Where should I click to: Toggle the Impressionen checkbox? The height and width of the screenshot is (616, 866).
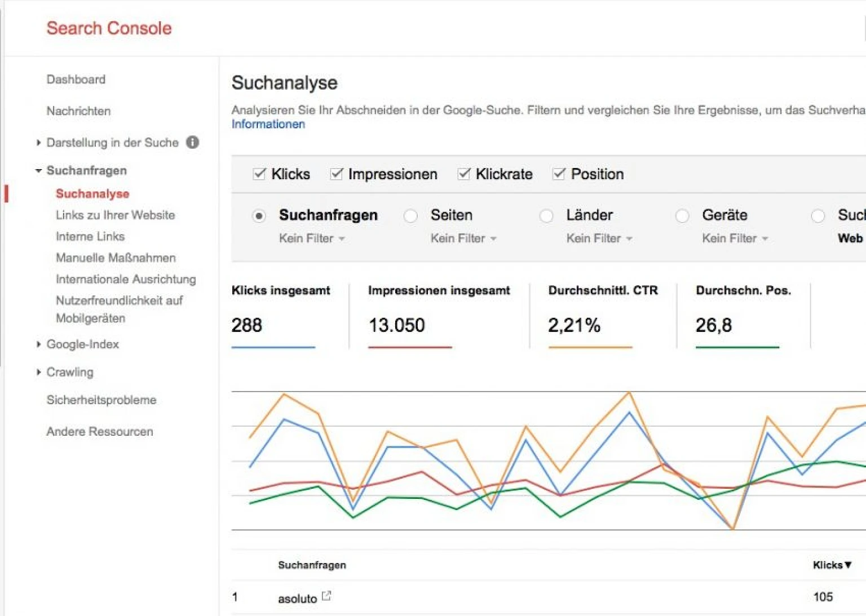[337, 174]
